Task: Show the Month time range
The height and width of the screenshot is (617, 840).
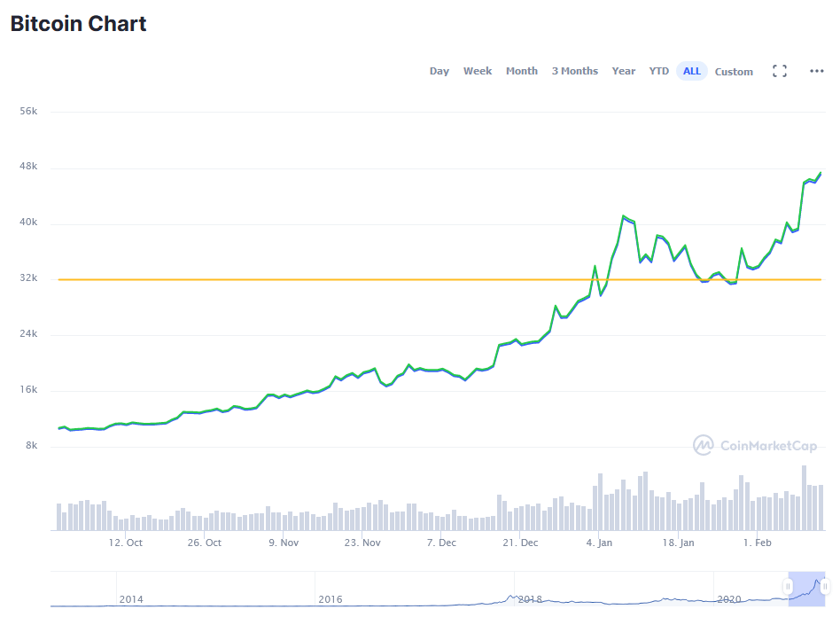Action: [x=522, y=72]
